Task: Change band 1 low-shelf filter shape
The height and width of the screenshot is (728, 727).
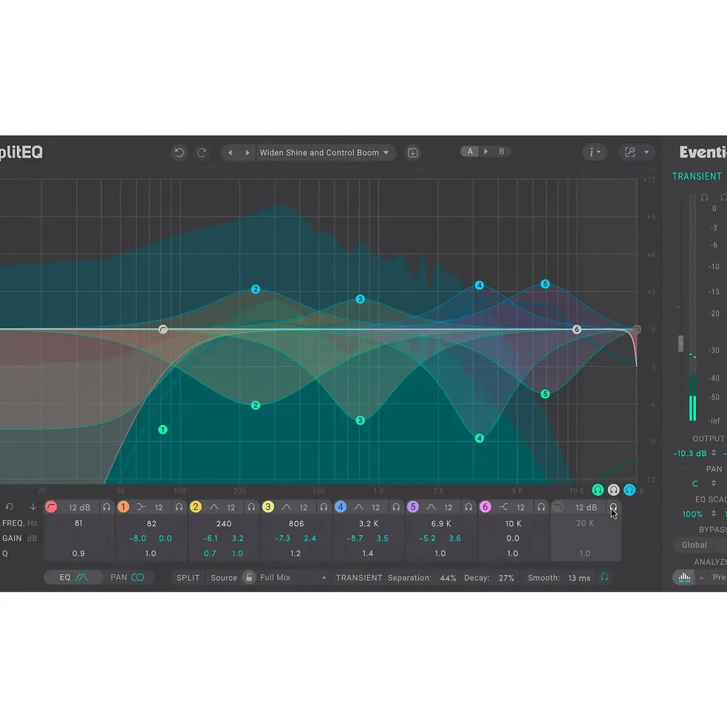Action: (141, 507)
